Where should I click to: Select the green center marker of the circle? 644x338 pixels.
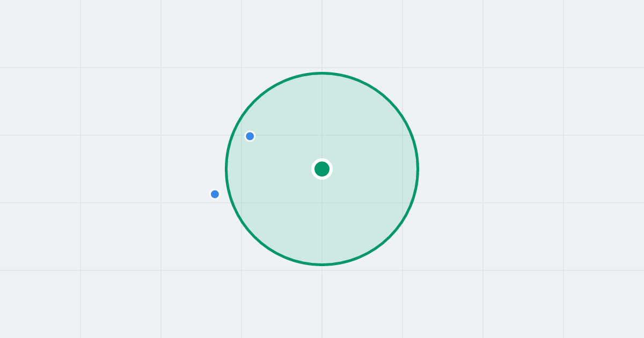point(322,169)
